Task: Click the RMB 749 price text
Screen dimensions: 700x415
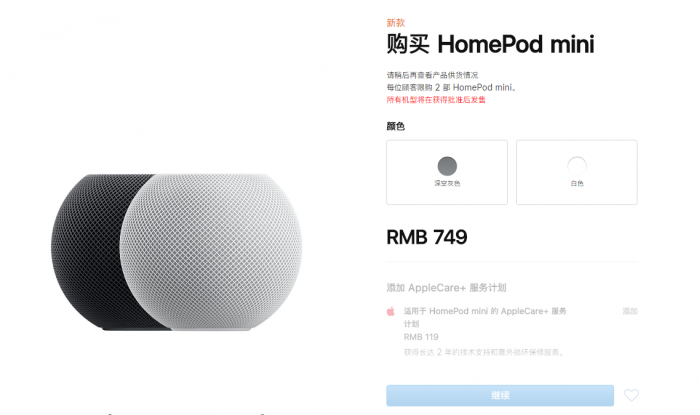Action: coord(427,237)
